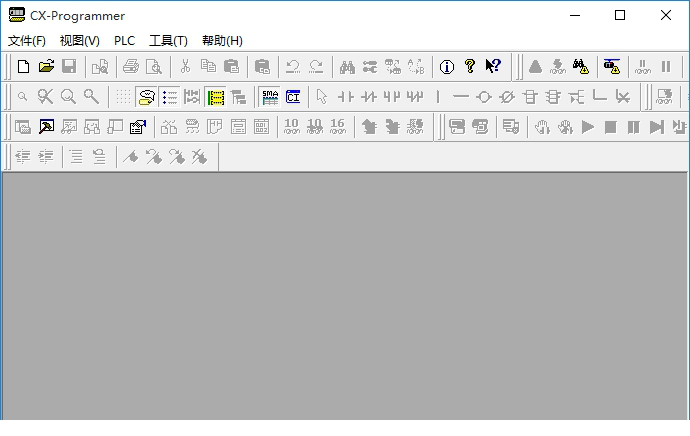Insert a negated coil with slash
This screenshot has width=690, height=436.
pos(507,97)
